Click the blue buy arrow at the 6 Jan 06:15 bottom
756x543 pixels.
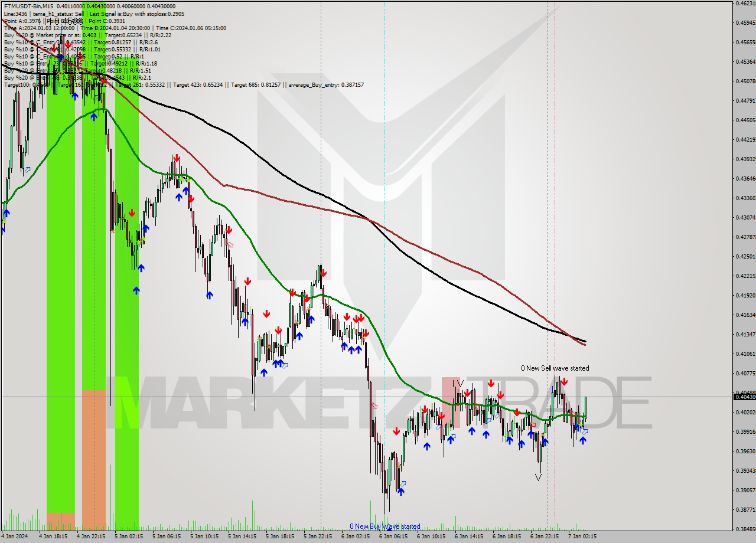402,491
